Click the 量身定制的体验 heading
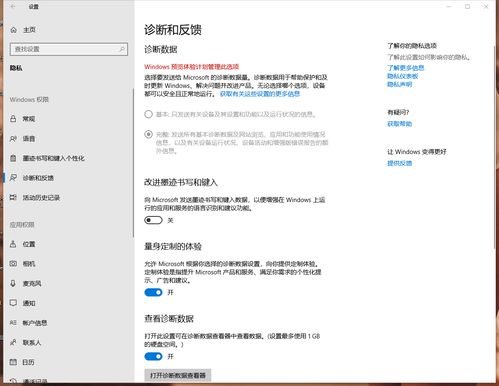This screenshot has height=386, width=499. [x=173, y=247]
